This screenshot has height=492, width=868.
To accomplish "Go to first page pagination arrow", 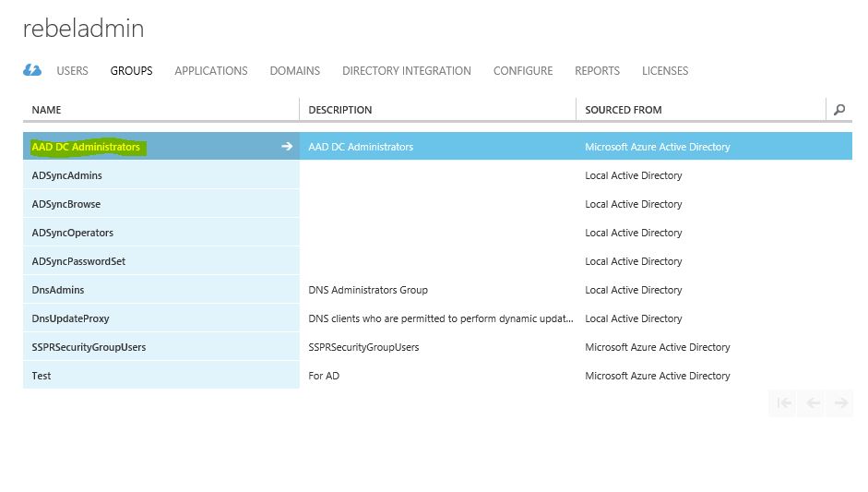I will click(x=783, y=402).
